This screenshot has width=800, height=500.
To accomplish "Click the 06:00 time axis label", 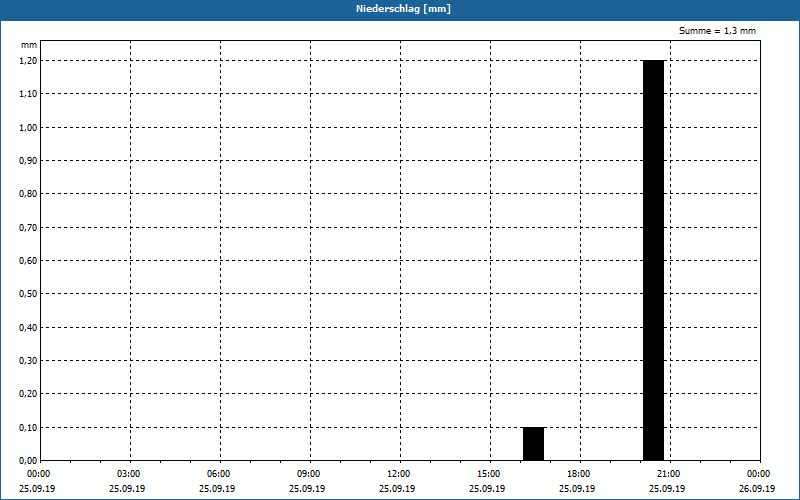I will pos(218,474).
